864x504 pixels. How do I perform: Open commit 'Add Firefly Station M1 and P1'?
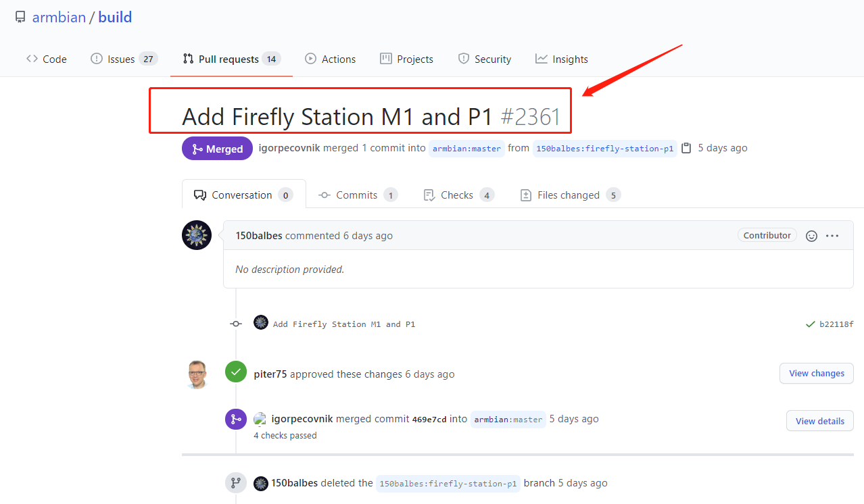tap(344, 324)
